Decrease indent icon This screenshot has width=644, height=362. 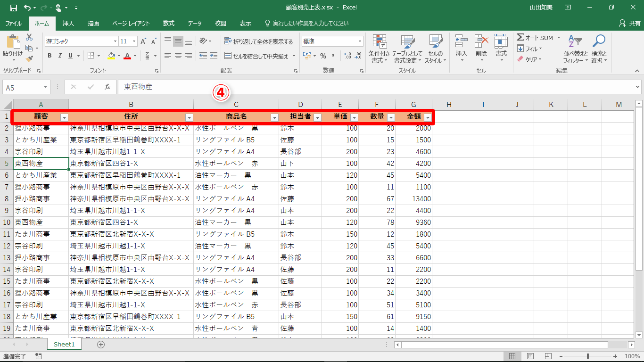click(x=203, y=56)
